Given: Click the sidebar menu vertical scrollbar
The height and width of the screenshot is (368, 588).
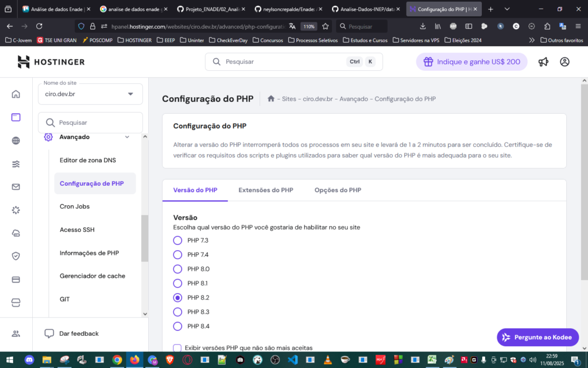Looking at the screenshot, I should (x=145, y=239).
